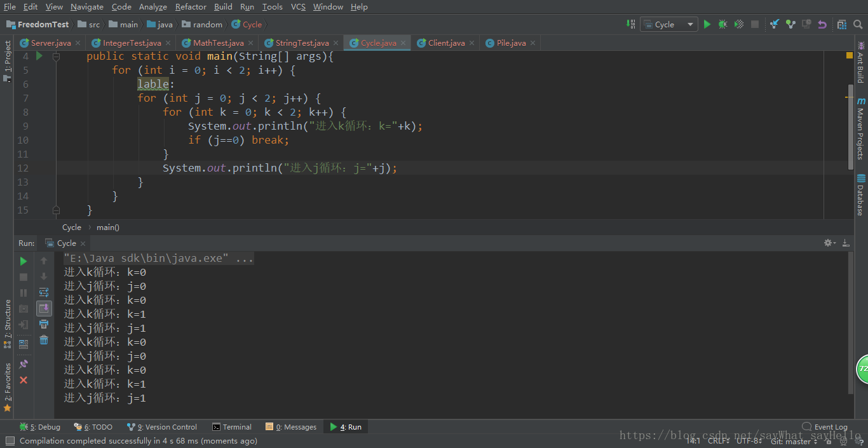Toggle Scroll to End in Run console
Screen dimensions: 868x448
click(44, 309)
